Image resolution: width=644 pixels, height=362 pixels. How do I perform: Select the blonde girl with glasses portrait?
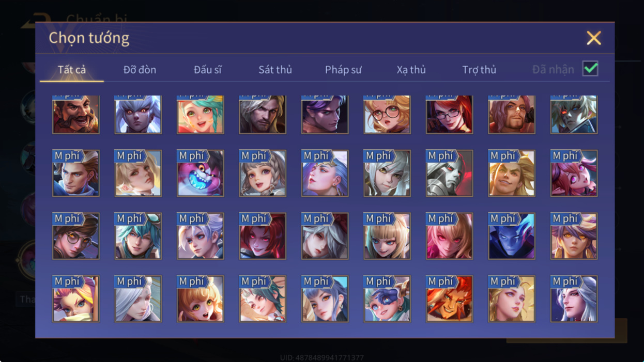[x=387, y=115]
